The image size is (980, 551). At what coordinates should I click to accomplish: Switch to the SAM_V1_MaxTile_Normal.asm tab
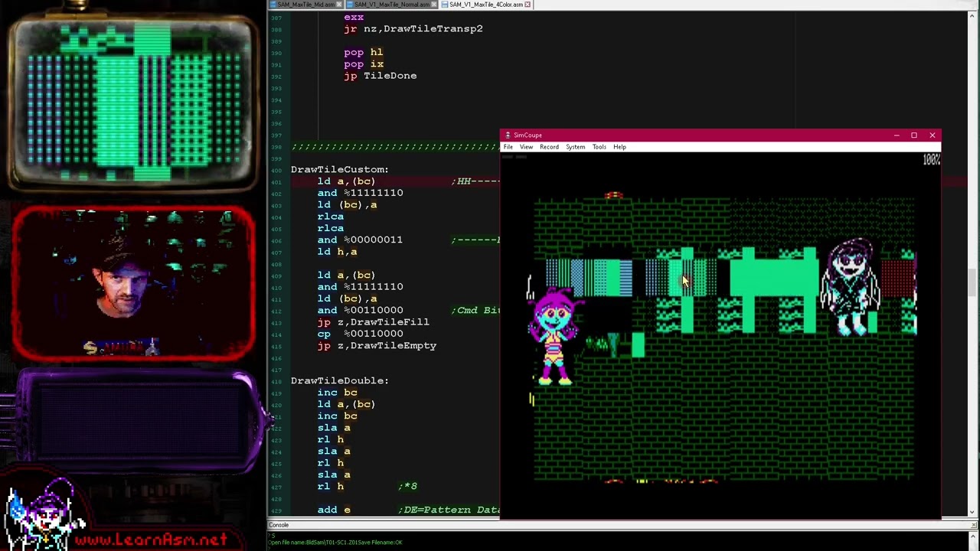(391, 5)
